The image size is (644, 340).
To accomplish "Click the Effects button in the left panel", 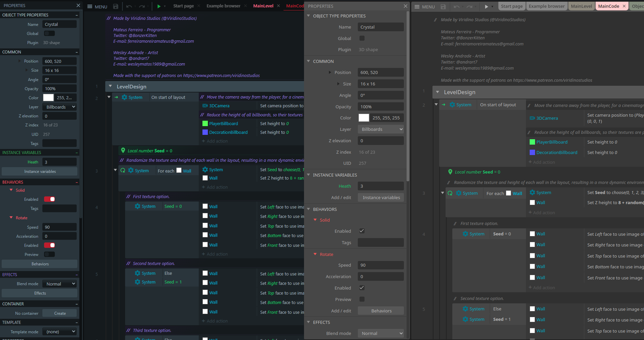I will point(40,293).
